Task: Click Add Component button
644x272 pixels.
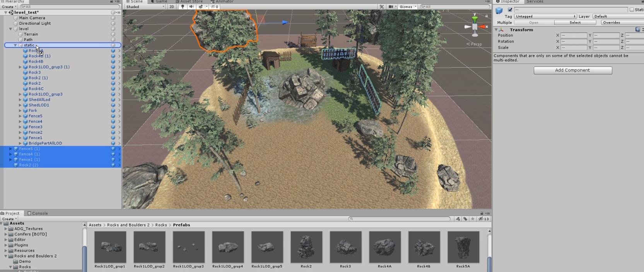Action: point(573,70)
